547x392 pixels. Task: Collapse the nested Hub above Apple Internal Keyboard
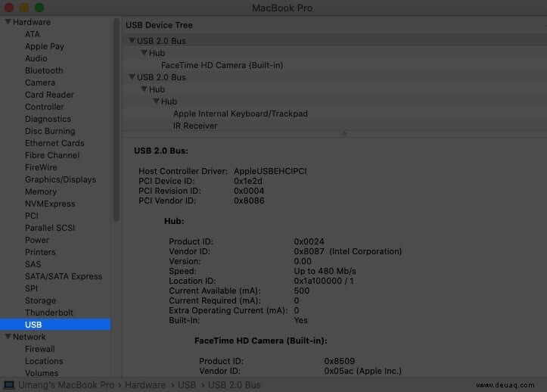(157, 101)
